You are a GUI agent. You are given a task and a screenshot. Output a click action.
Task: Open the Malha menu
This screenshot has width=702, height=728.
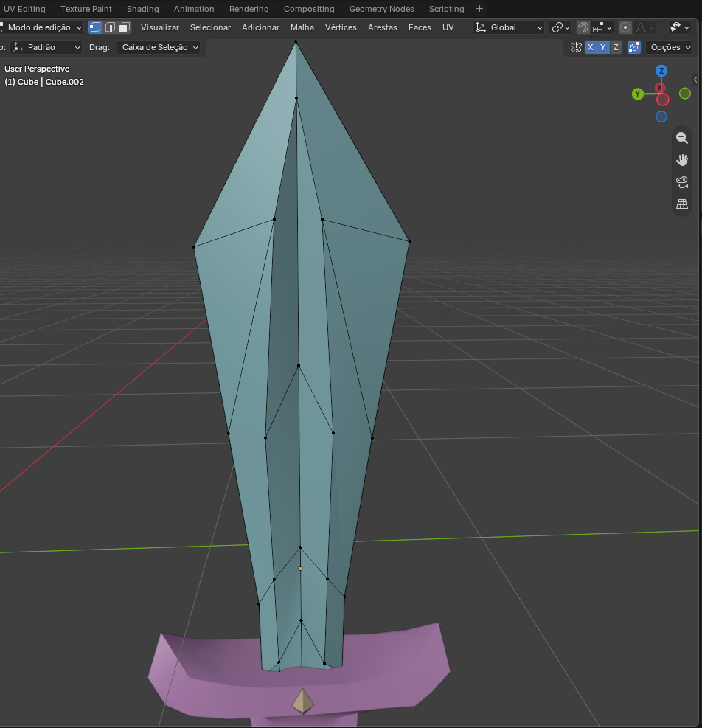tap(302, 27)
